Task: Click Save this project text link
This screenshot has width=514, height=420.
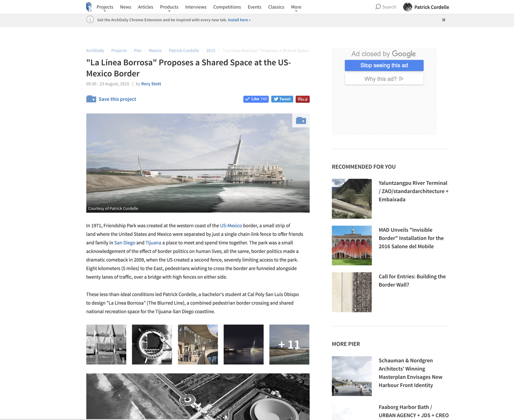Action: pyautogui.click(x=117, y=99)
